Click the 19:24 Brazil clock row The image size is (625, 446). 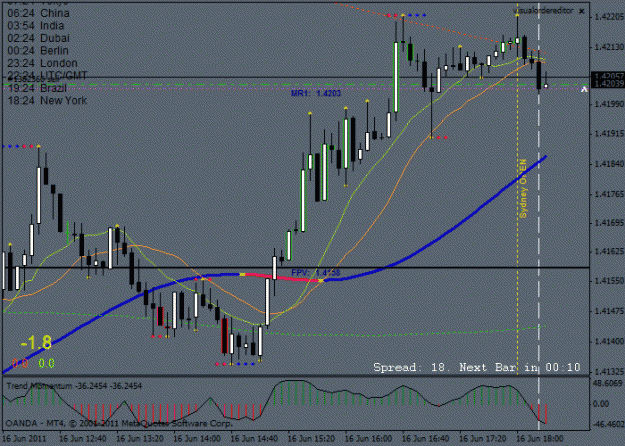coord(37,88)
